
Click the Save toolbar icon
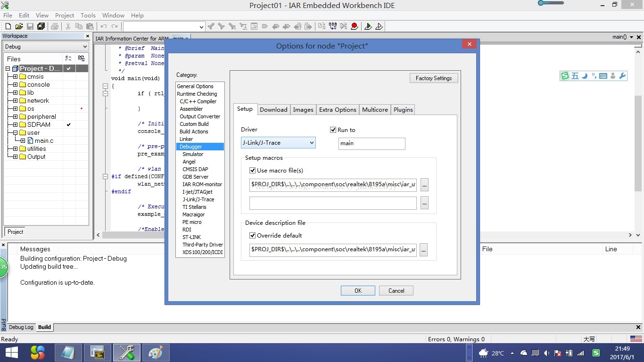point(30,26)
